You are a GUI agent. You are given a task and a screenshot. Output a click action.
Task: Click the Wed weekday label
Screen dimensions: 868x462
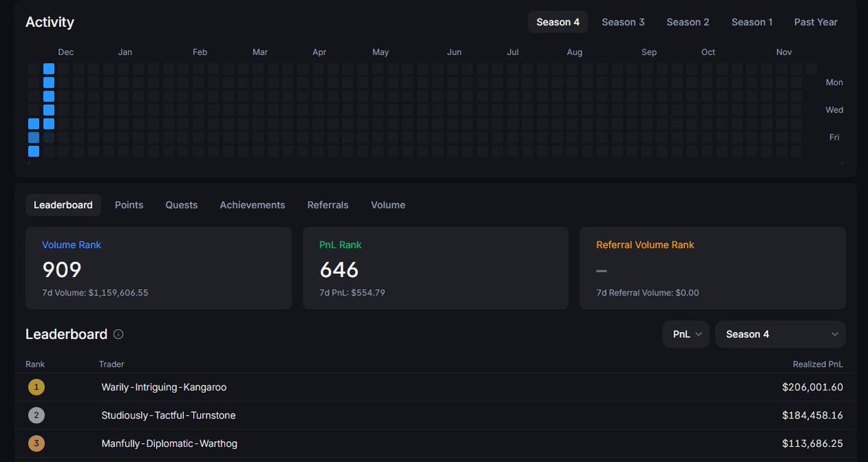click(x=834, y=110)
